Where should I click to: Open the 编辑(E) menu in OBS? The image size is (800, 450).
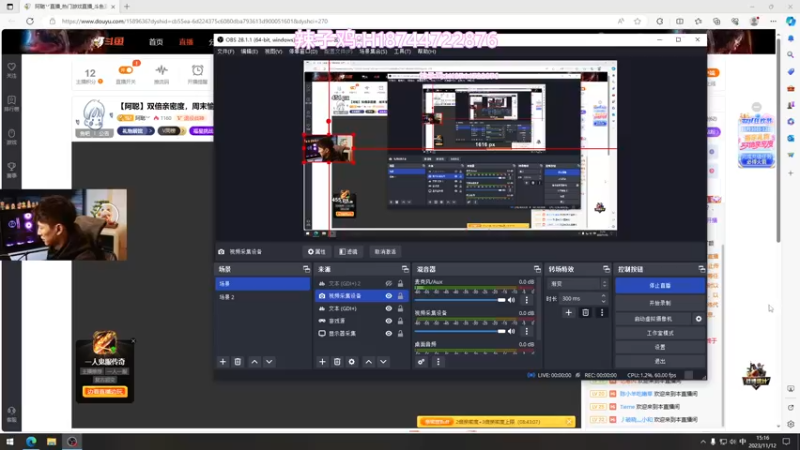[x=249, y=52]
